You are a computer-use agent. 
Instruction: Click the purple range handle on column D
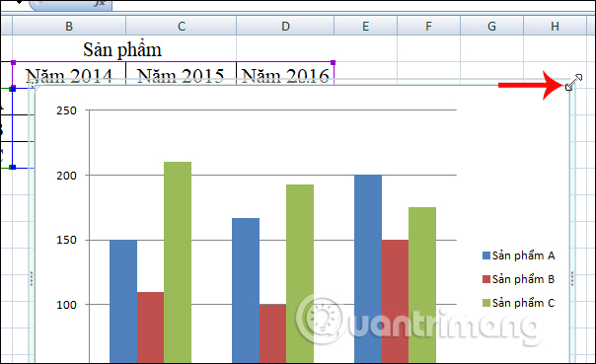(333, 62)
